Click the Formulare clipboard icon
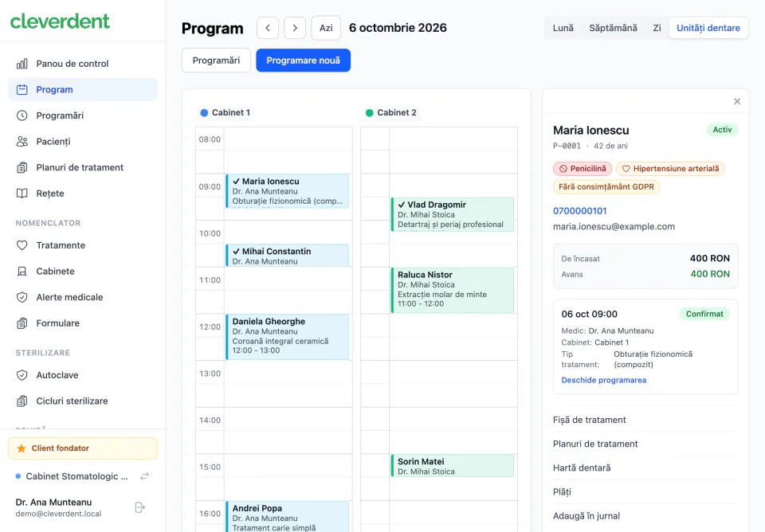This screenshot has height=532, width=765. pos(22,323)
